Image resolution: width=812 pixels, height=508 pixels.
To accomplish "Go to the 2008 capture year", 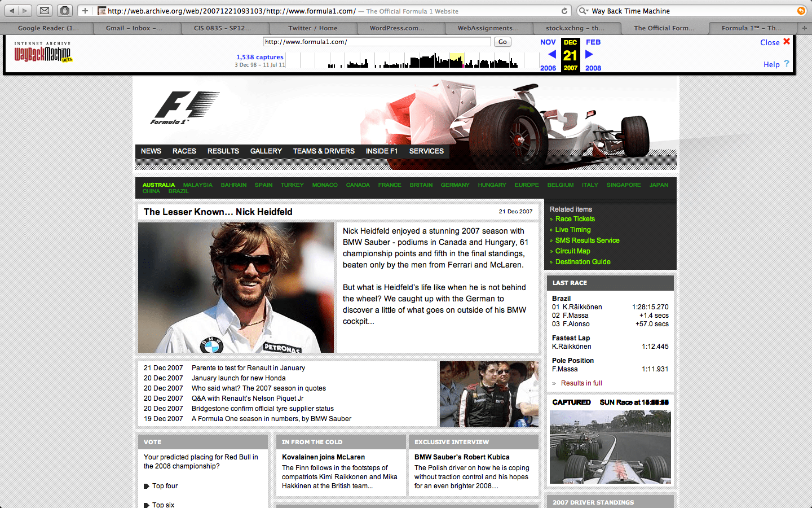I will (593, 68).
